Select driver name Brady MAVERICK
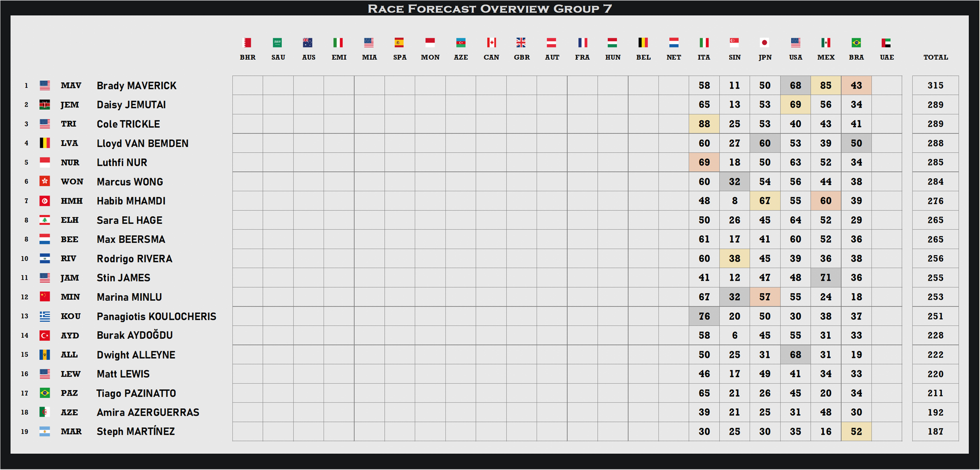 tap(136, 86)
